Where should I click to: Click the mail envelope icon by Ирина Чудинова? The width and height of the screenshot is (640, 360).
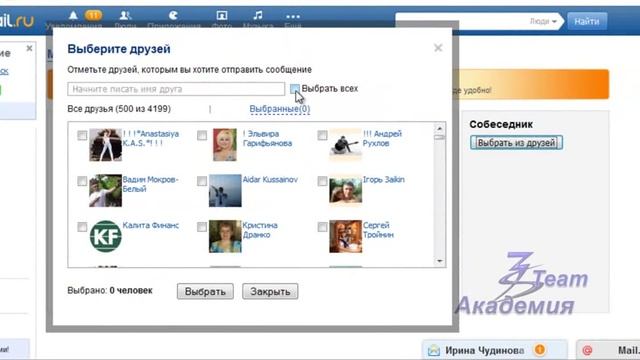point(433,350)
